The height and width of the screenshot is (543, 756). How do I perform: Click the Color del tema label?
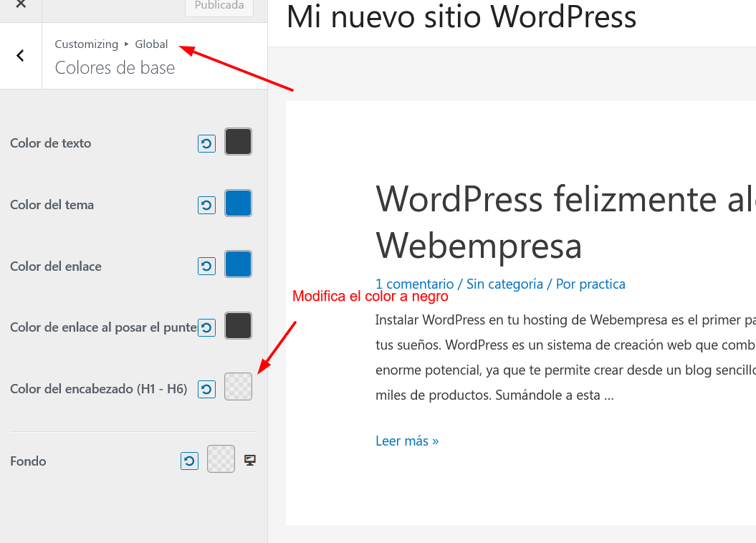(52, 205)
